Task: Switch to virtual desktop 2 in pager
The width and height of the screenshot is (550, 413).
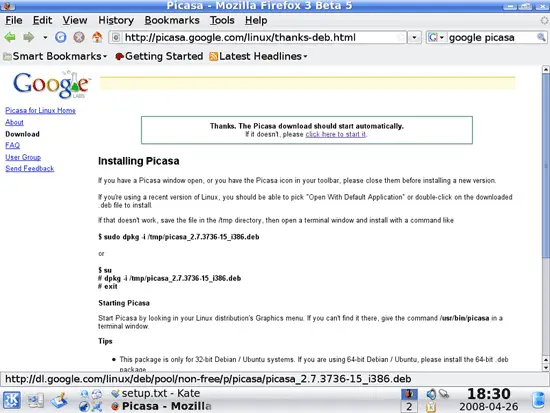Action: click(409, 407)
